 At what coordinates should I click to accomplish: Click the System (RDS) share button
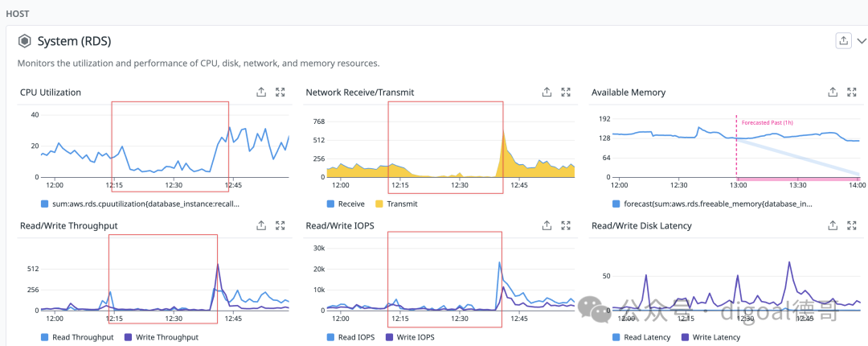(x=843, y=40)
